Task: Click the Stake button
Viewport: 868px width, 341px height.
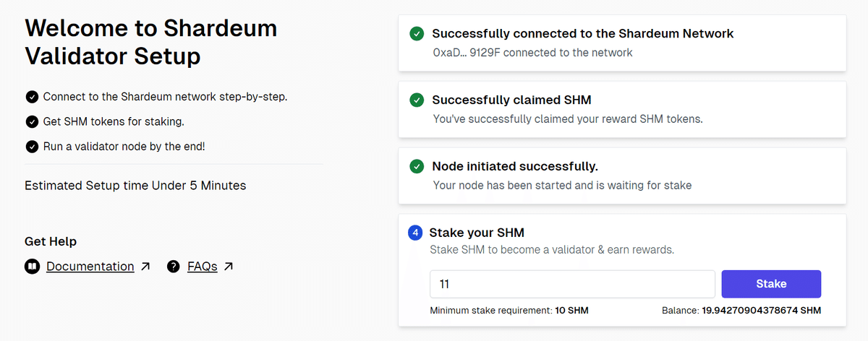Action: pos(771,284)
